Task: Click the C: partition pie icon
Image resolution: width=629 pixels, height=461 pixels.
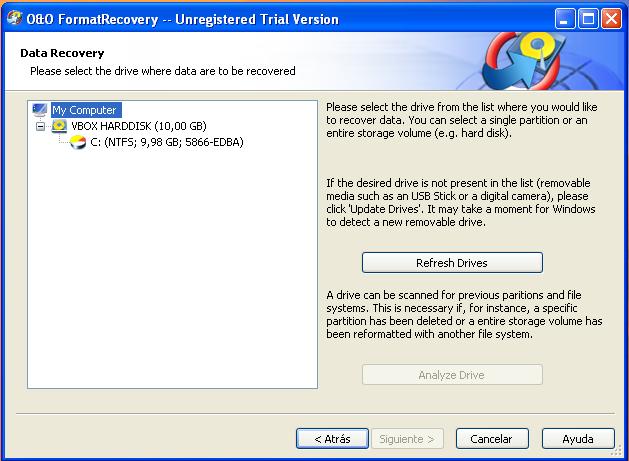Action: click(77, 142)
